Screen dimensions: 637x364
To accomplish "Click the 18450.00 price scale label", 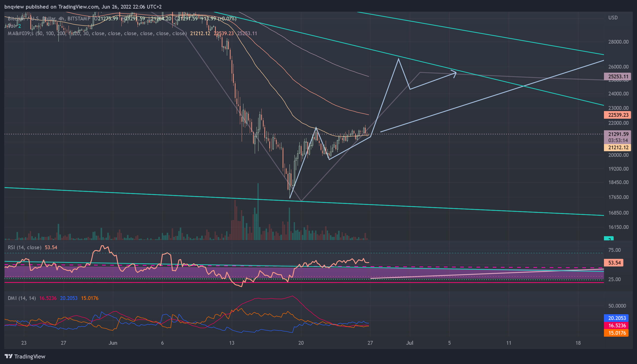I will click(618, 182).
